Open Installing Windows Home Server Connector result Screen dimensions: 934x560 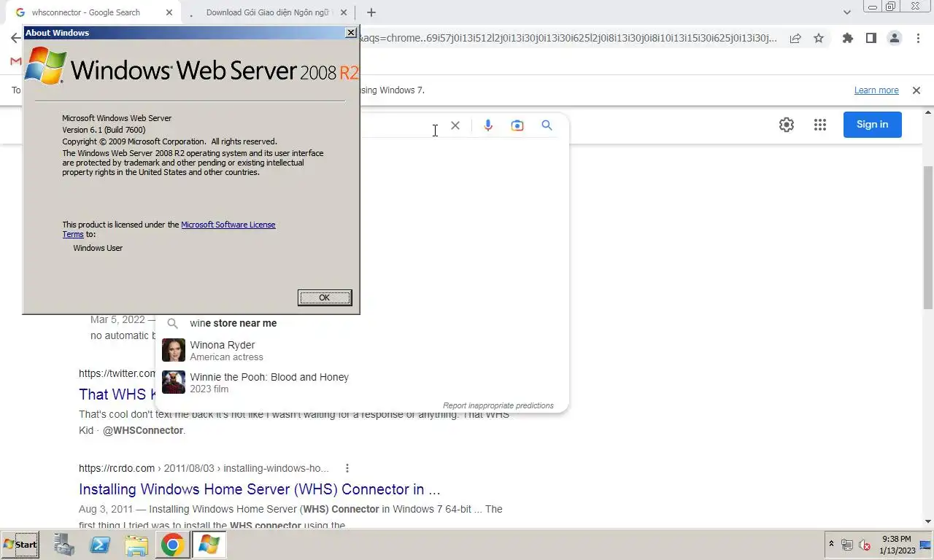[260, 489]
